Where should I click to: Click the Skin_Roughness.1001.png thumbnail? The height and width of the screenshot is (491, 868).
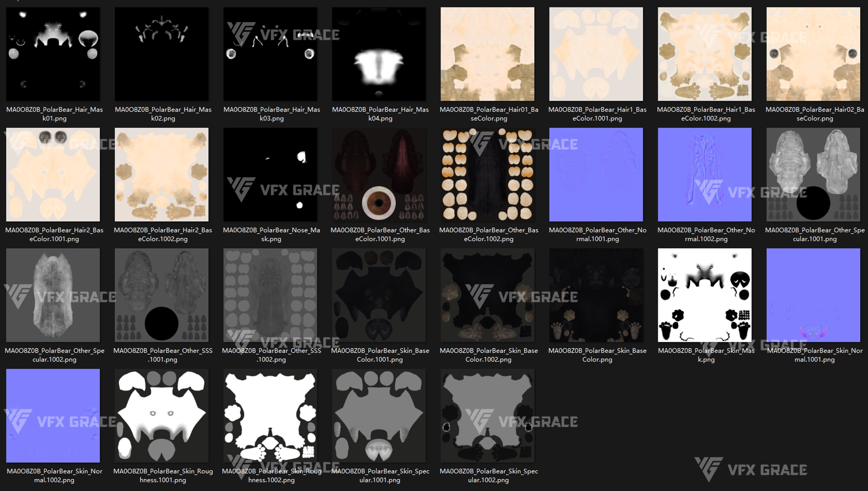click(x=162, y=416)
